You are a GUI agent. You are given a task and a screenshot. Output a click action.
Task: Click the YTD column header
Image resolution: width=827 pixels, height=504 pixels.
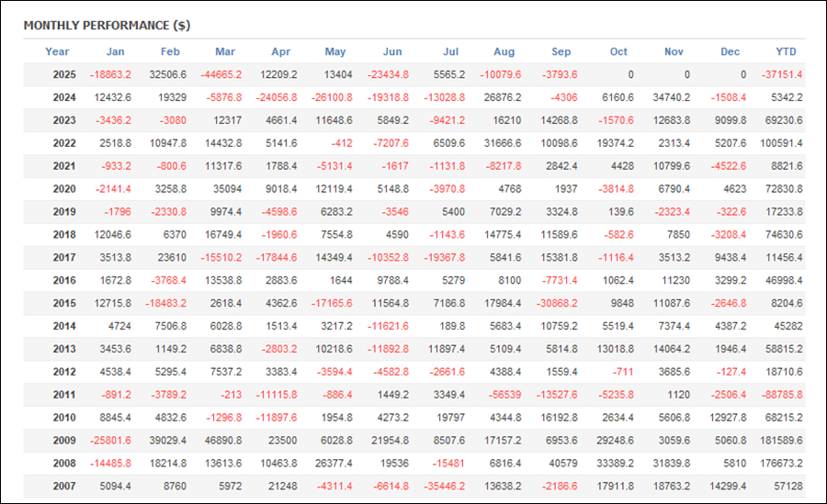[x=786, y=51]
